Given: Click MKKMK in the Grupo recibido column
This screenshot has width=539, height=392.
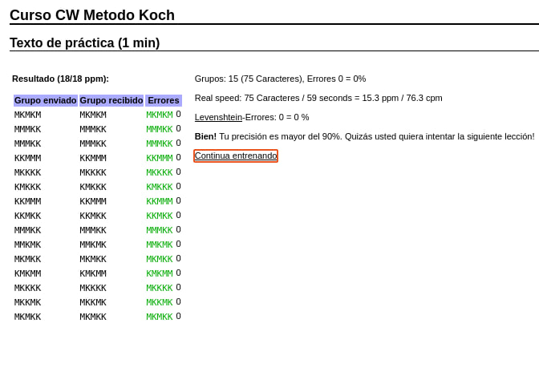Looking at the screenshot, I should click(x=93, y=302).
